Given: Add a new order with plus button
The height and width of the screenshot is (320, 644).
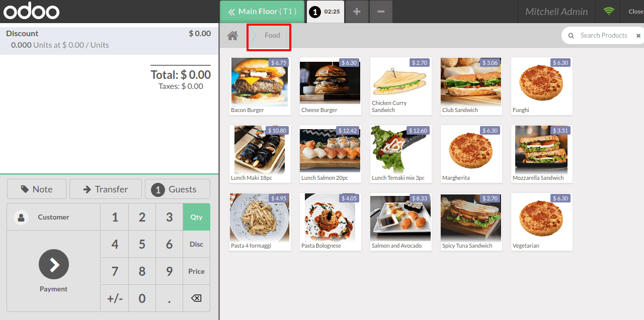Looking at the screenshot, I should [x=357, y=12].
